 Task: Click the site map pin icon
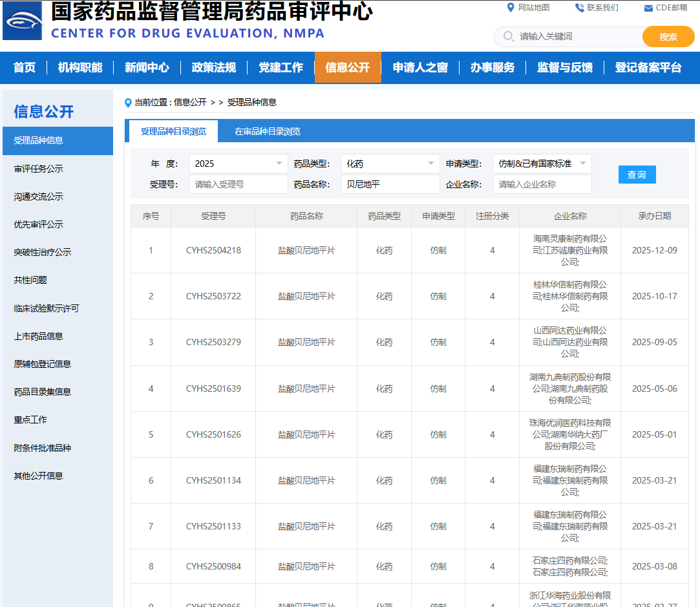click(x=511, y=8)
